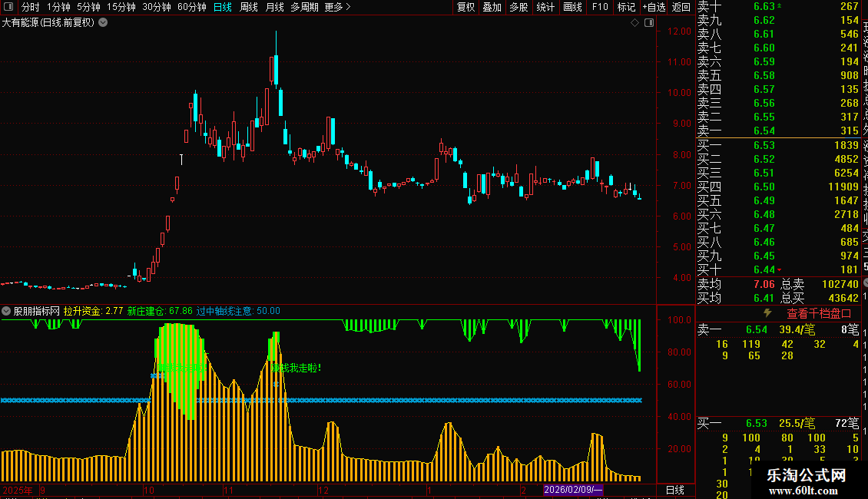
Task: Select the 5分钟 period tab
Action: click(88, 7)
